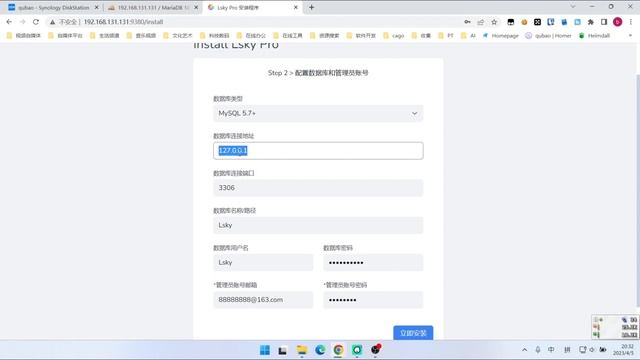The height and width of the screenshot is (360, 640).
Task: Switch the Chinese input mode indicator
Action: (551, 350)
